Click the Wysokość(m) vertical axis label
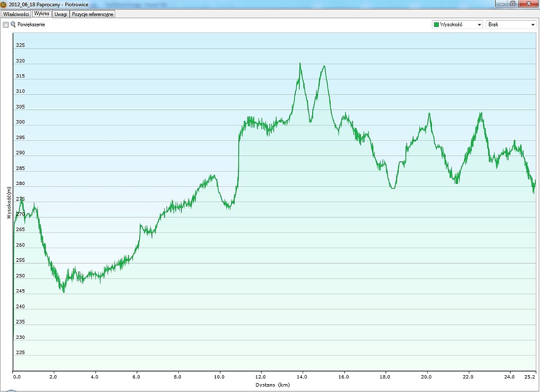The image size is (540, 392). [9, 203]
